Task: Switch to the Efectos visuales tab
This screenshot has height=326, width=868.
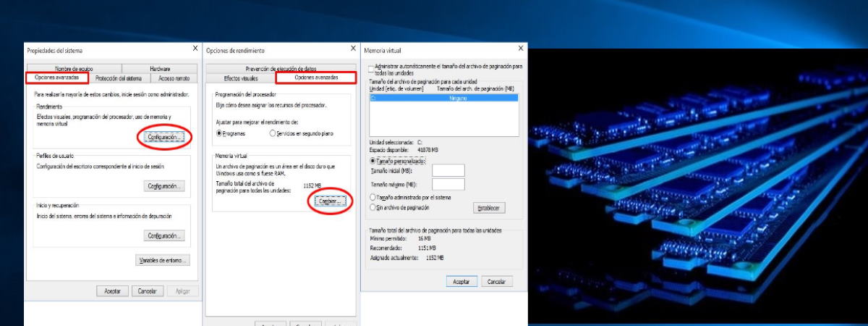Action: pyautogui.click(x=240, y=78)
